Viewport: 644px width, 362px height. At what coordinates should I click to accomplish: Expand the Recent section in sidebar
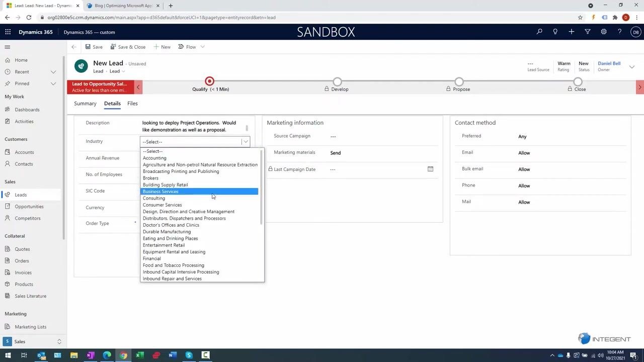[53, 72]
